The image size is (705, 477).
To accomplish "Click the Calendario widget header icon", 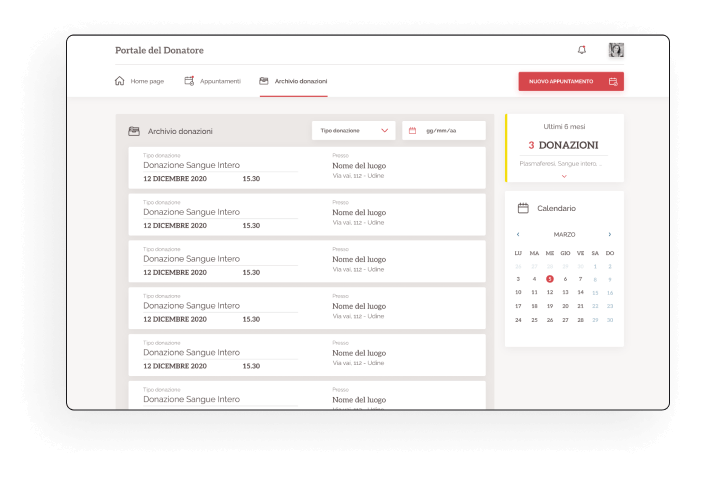I will [523, 208].
